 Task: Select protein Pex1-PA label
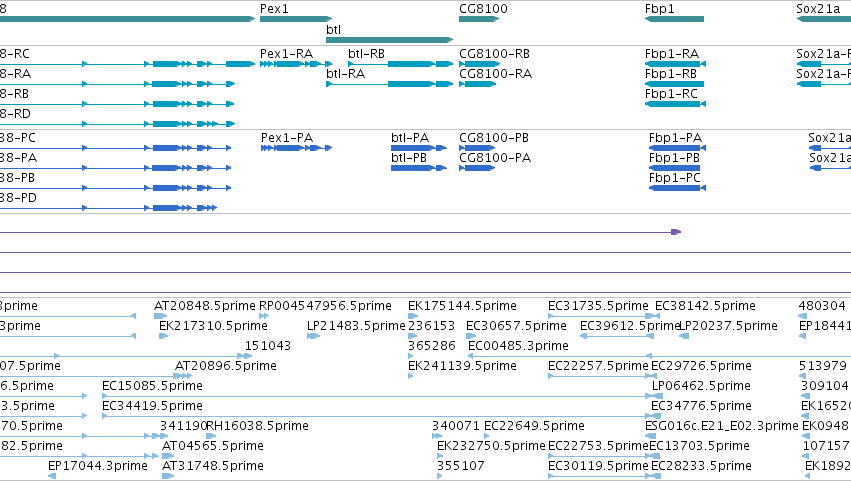click(287, 138)
